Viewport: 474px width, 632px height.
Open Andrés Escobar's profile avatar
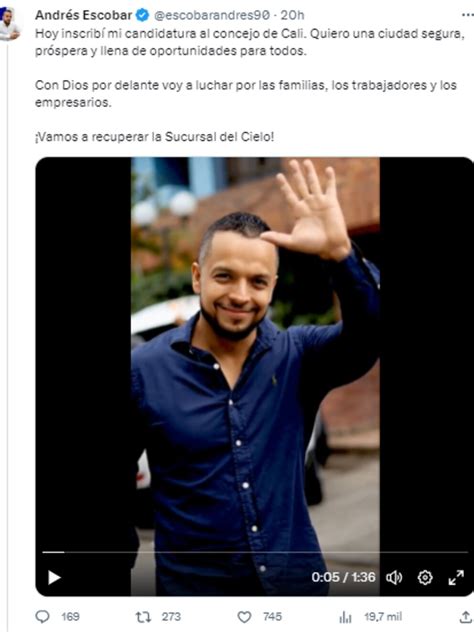[9, 24]
